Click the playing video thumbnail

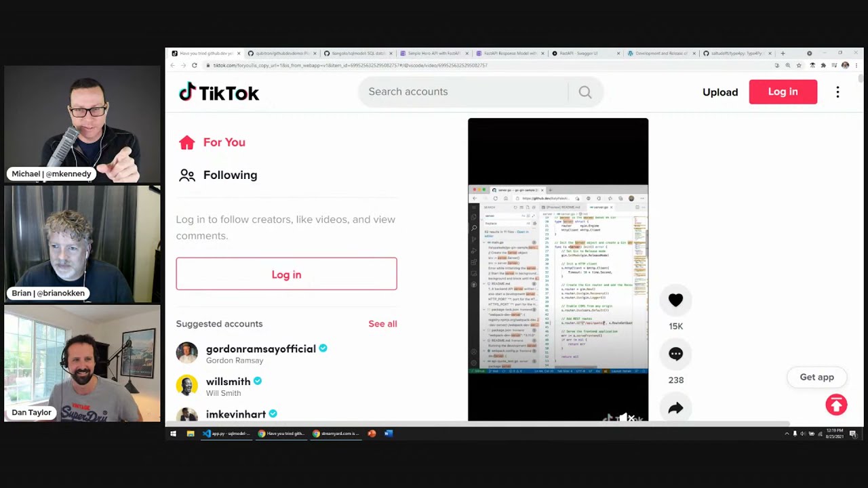[x=558, y=270]
